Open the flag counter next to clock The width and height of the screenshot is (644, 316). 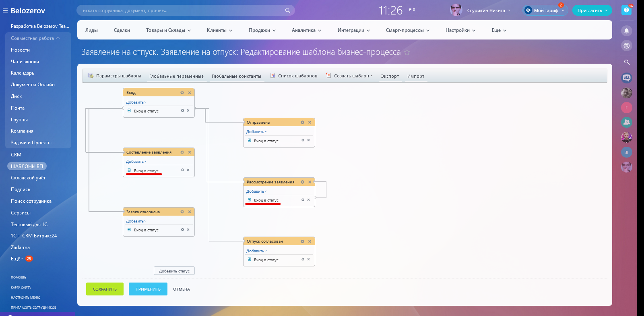(412, 10)
